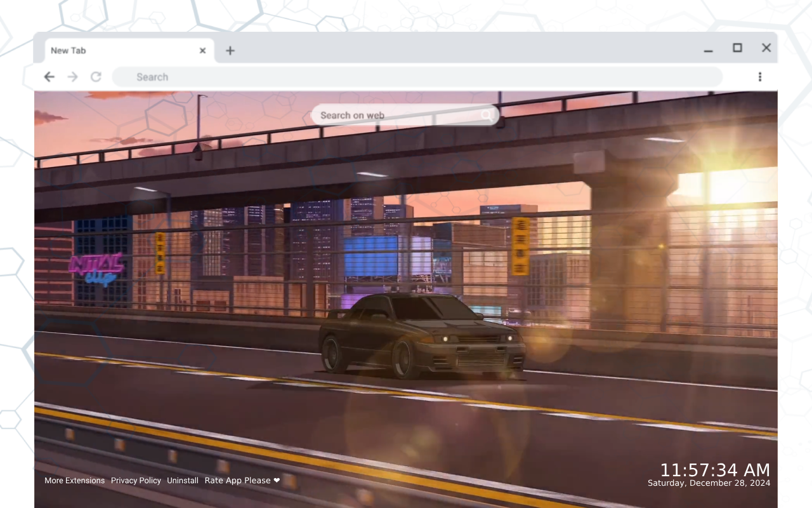Click the Search on web field
Screen dimensions: 812x508
[405, 115]
